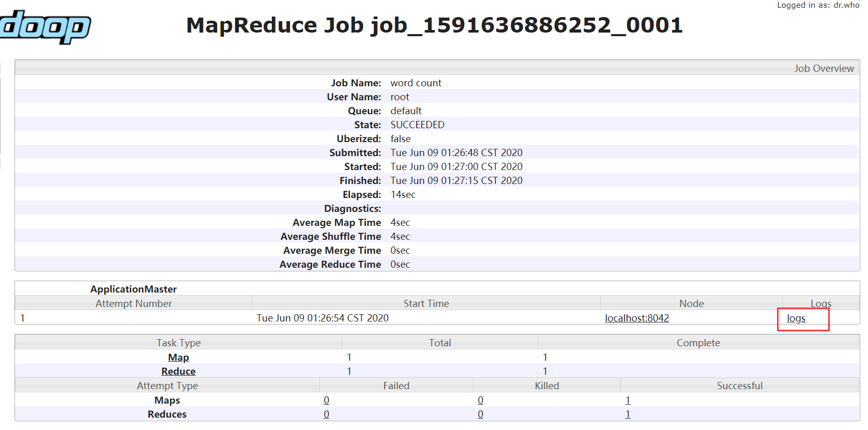Click the Attempt Number column header
This screenshot has height=430, width=868.
tap(133, 304)
